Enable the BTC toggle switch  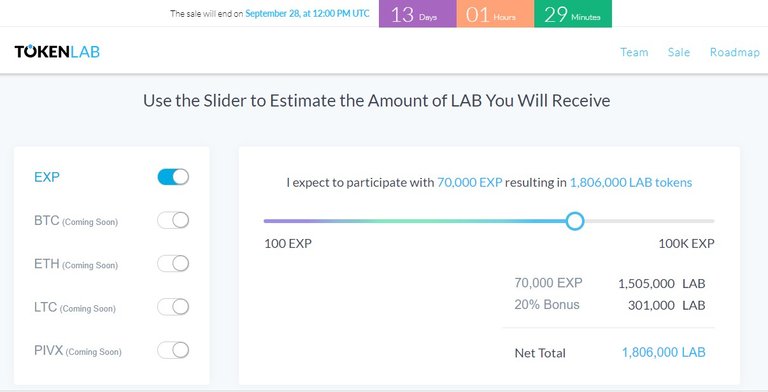[x=173, y=220]
